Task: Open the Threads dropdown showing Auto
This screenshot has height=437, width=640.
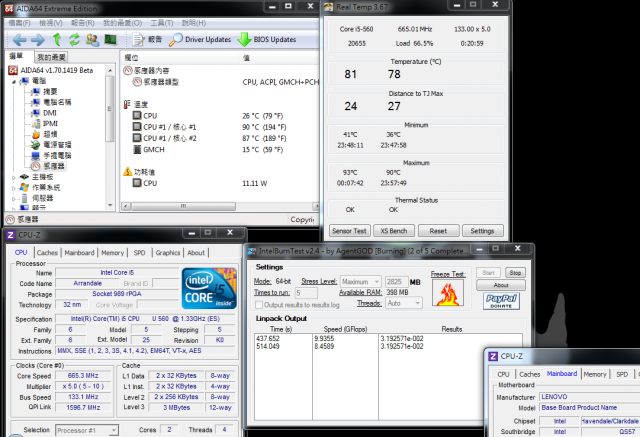Action: pos(404,303)
